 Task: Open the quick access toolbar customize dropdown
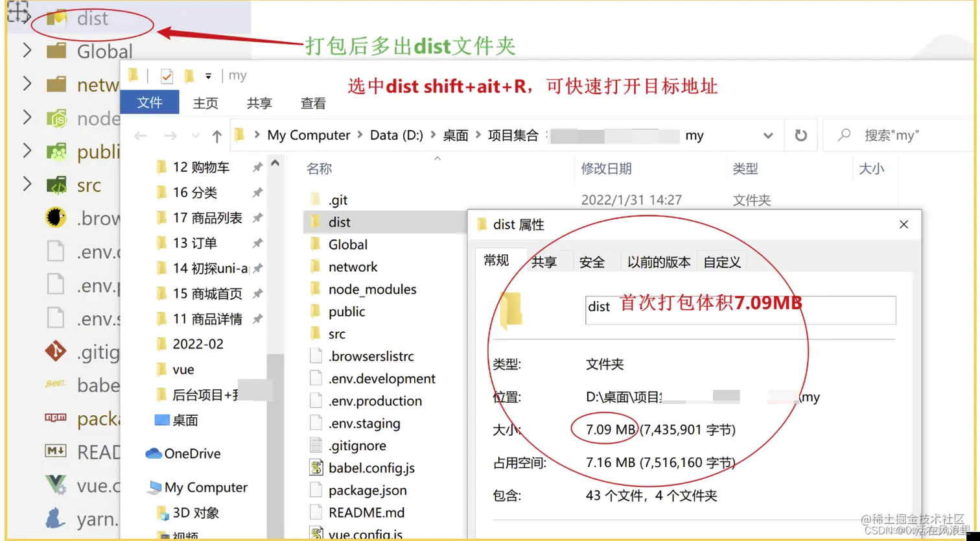(x=208, y=76)
